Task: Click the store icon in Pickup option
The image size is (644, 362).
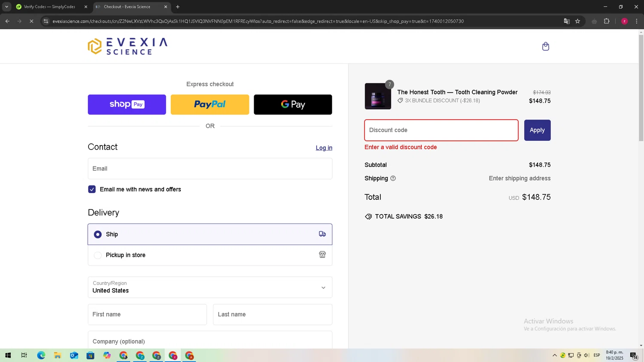Action: pos(322,255)
